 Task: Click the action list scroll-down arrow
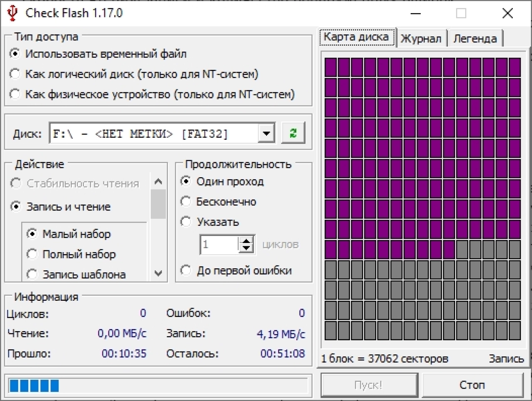(158, 273)
